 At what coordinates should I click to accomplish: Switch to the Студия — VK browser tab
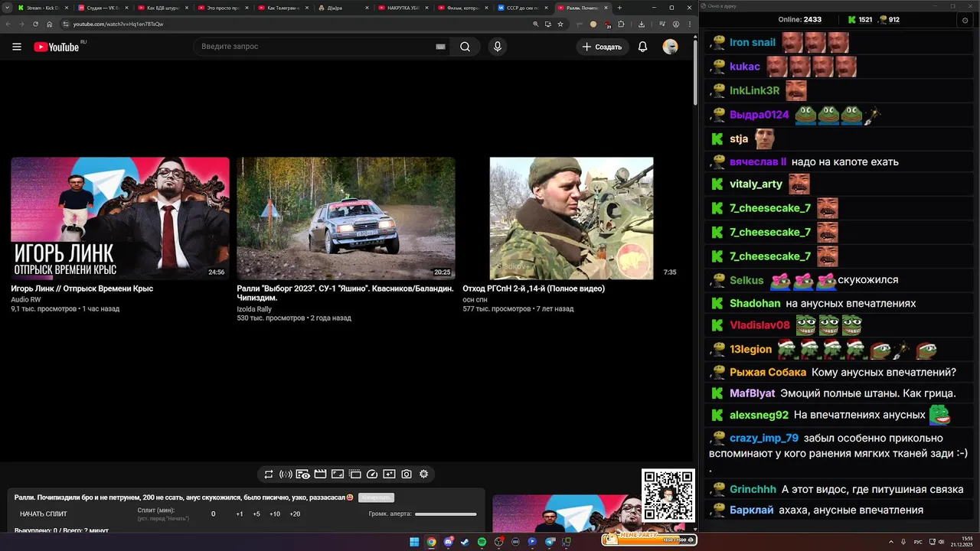click(102, 8)
